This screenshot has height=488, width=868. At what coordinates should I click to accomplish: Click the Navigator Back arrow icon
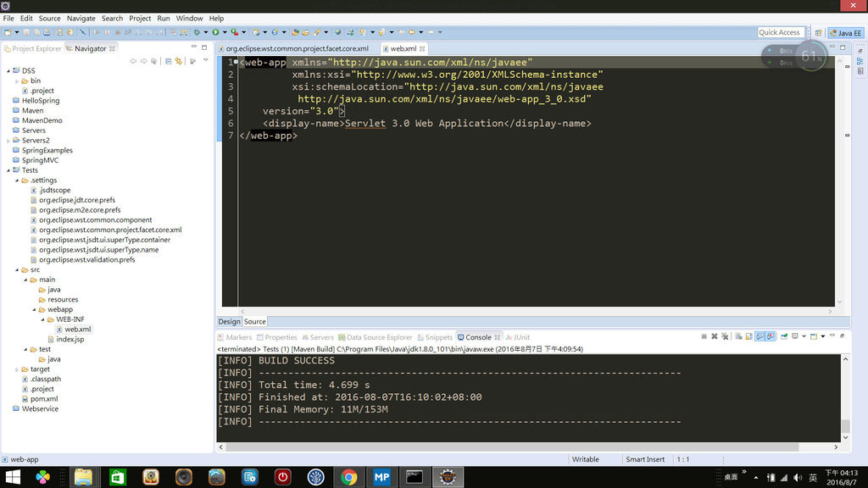click(x=133, y=61)
